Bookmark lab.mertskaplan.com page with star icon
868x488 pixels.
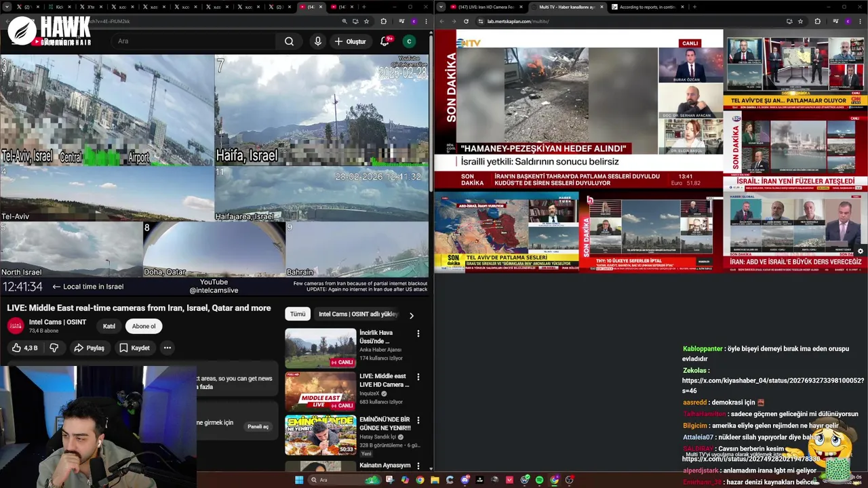click(800, 21)
